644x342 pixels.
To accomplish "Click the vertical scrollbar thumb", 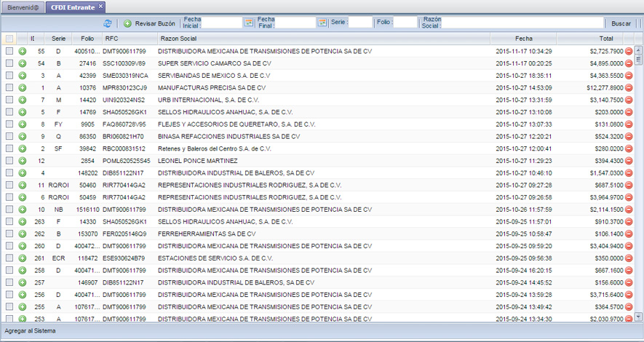I will tap(638, 60).
